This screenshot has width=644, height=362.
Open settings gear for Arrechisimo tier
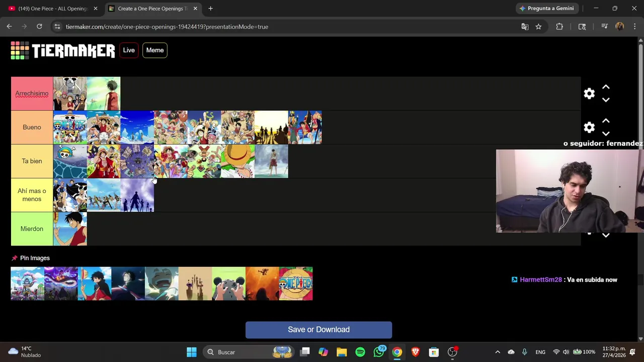[589, 94]
